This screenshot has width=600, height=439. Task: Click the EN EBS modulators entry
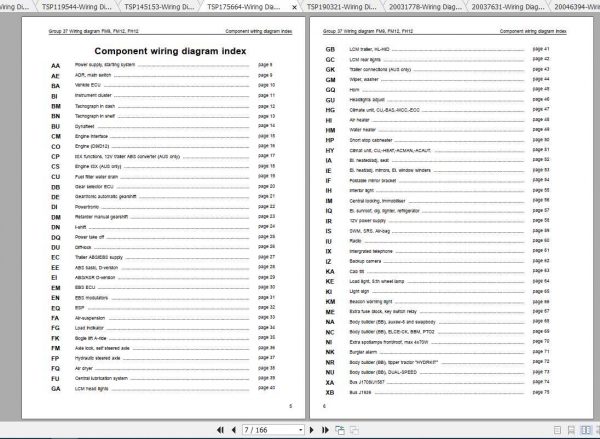162,298
